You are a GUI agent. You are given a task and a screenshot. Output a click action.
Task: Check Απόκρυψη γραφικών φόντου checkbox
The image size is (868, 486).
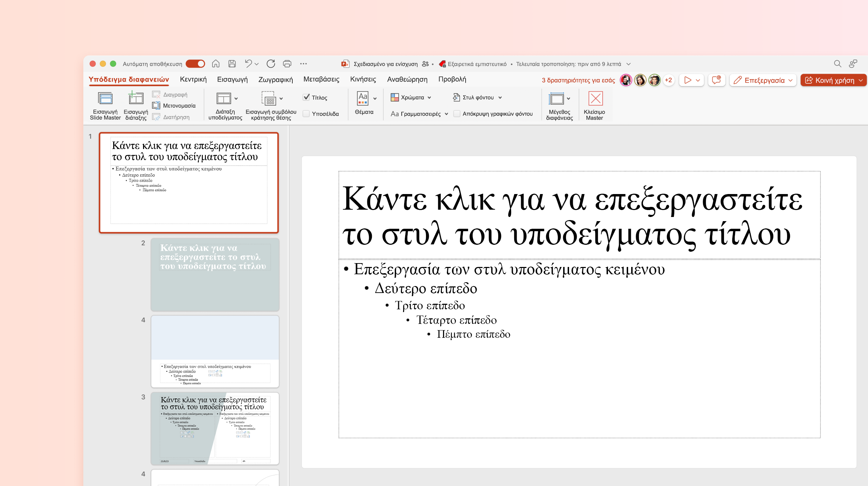point(457,114)
